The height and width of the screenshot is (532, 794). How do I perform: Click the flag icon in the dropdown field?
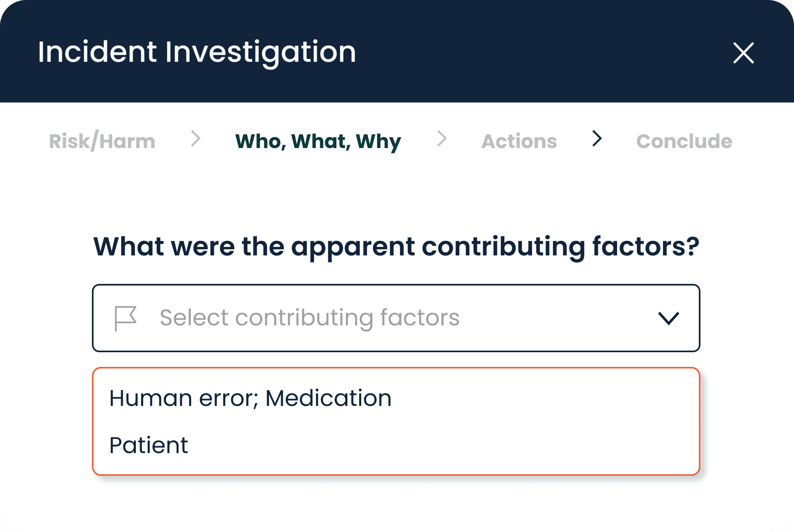[x=125, y=318]
